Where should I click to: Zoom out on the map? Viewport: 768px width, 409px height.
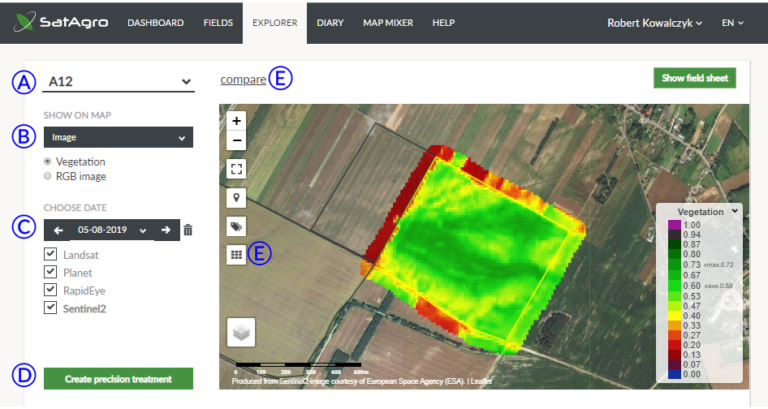(x=237, y=140)
